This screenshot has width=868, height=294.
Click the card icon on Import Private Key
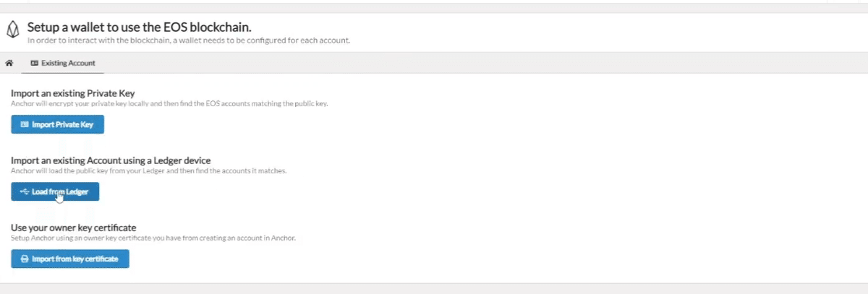pos(24,125)
